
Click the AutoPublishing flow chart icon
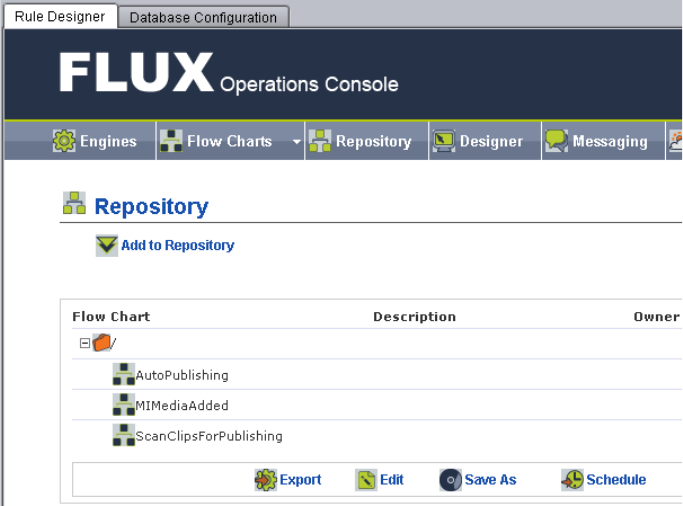124,374
